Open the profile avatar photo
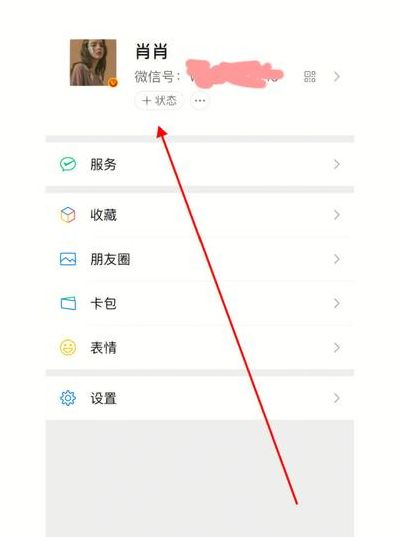 (x=93, y=62)
